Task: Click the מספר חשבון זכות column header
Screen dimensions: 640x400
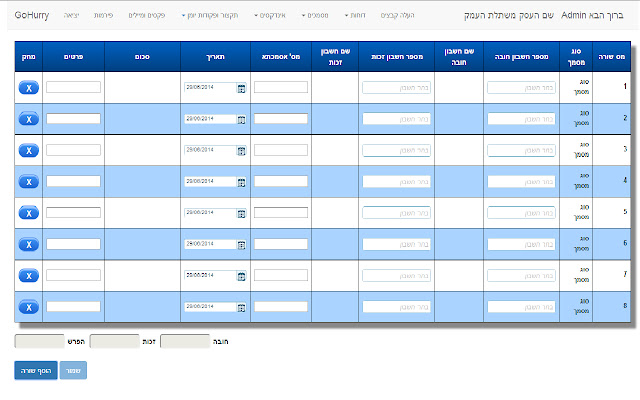Action: 397,57
